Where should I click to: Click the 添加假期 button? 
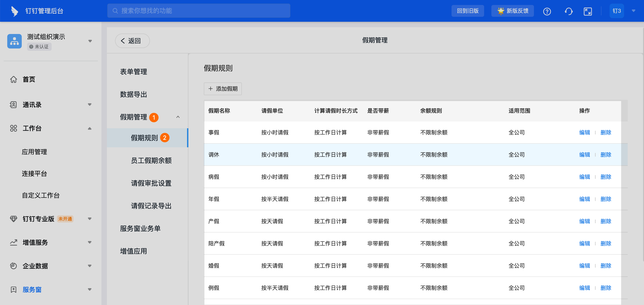click(223, 89)
